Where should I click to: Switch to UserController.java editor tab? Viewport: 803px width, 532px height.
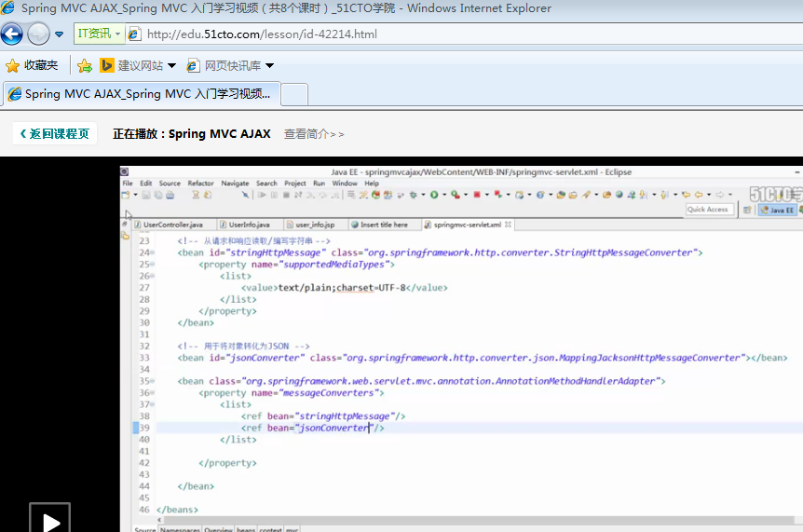click(x=172, y=225)
